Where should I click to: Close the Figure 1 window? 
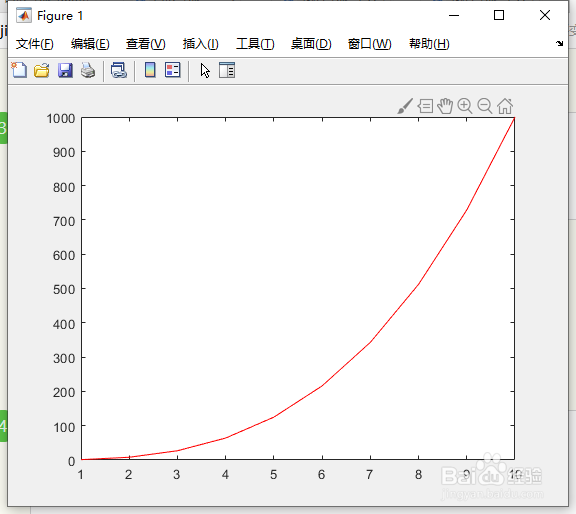point(545,15)
